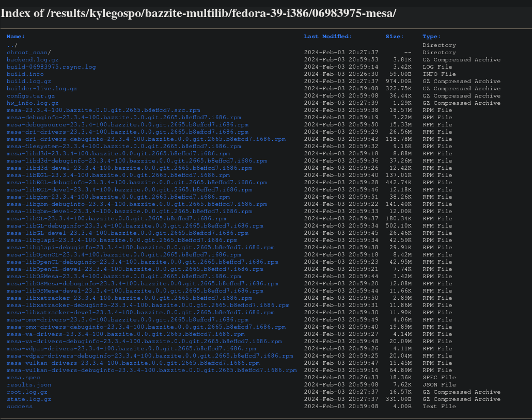The image size is (532, 420).
Task: Download mesa-libOpenCL-devel rpm
Action: [135, 269]
